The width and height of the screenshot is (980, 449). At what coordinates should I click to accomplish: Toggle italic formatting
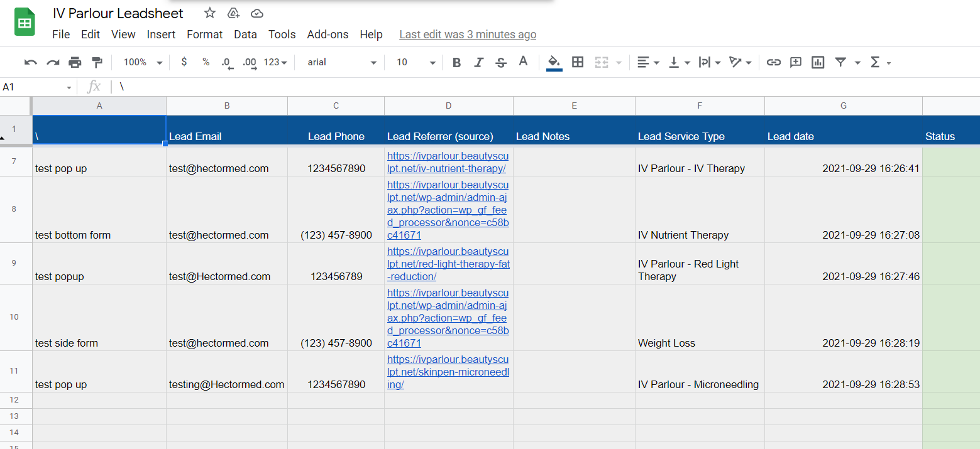pos(479,62)
